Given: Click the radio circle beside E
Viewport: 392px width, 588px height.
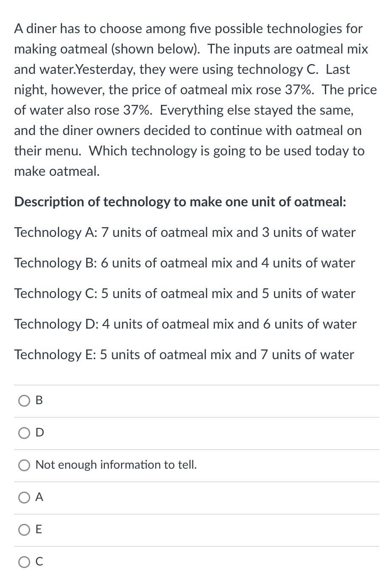Looking at the screenshot, I should coord(24,530).
